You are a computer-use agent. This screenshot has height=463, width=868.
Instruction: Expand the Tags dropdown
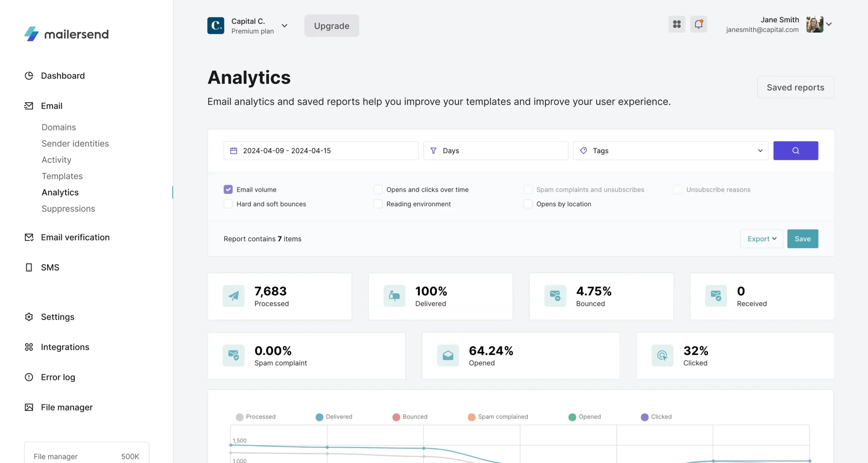670,151
